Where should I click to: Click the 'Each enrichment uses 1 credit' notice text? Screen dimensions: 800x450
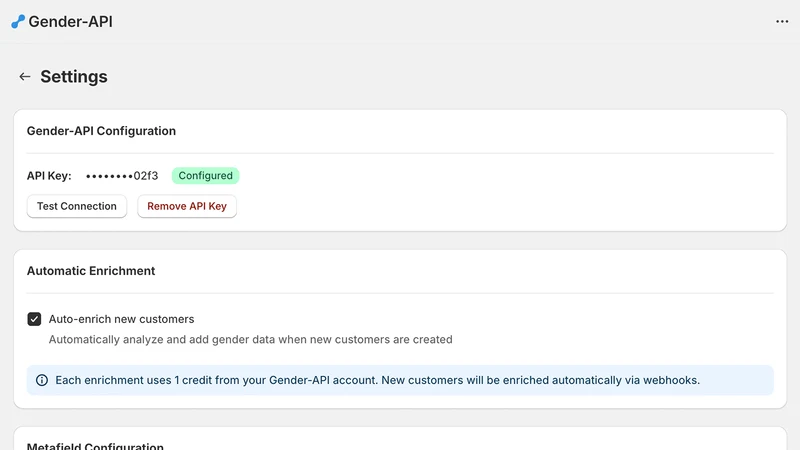pyautogui.click(x=378, y=380)
